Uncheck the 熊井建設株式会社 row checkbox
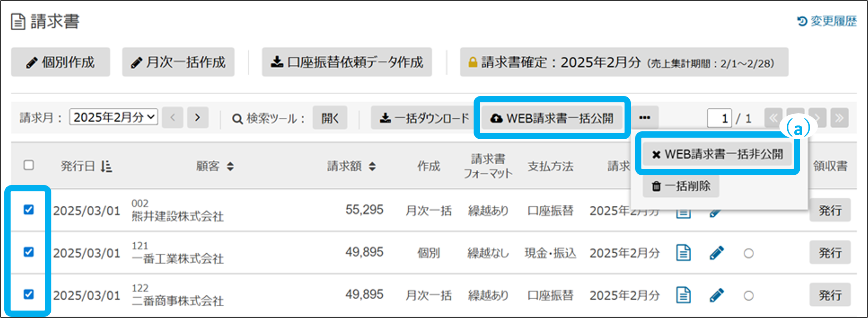Image resolution: width=868 pixels, height=318 pixels. pos(29,210)
